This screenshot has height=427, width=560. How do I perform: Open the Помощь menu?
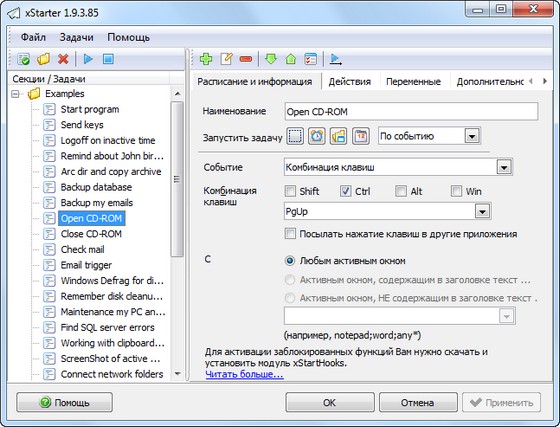(x=128, y=37)
